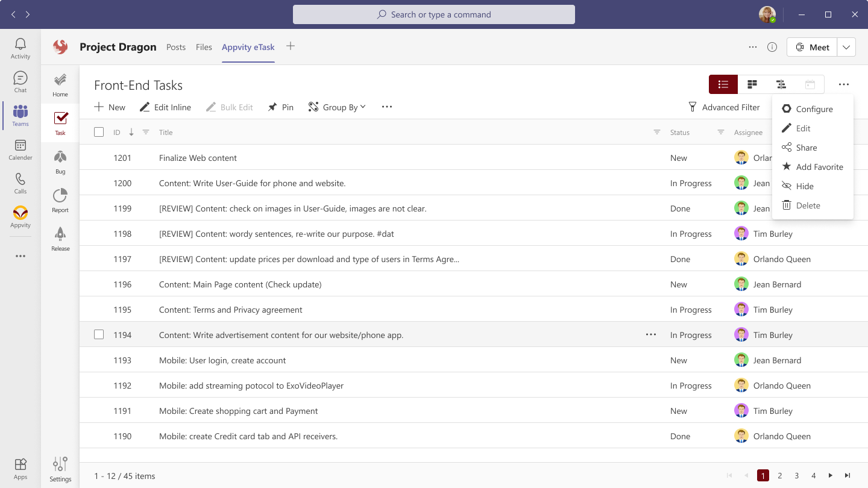Toggle ID column sort arrow
The image size is (868, 488).
tap(131, 133)
